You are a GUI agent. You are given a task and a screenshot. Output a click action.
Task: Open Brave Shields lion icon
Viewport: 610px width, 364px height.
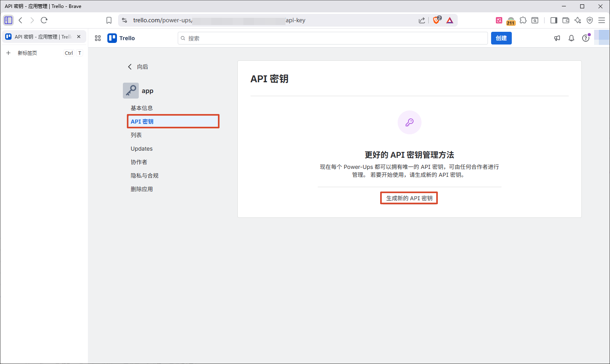click(437, 20)
